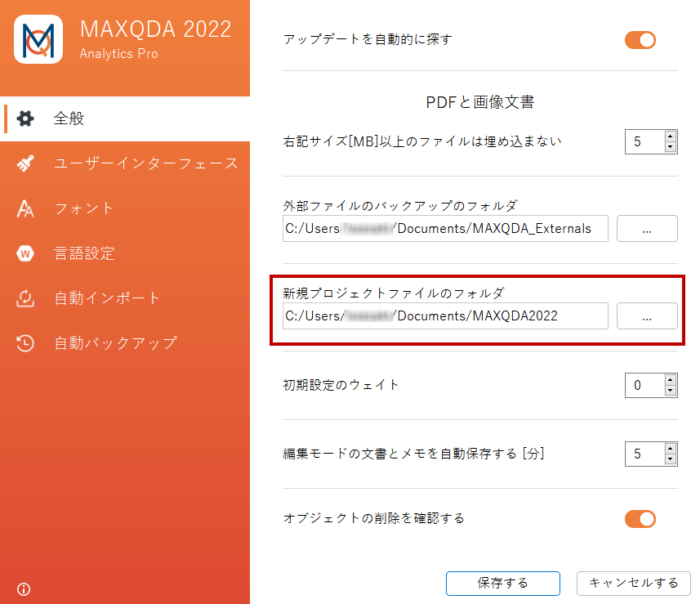Click the 自動インポート import icon
Screen dimensions: 700x604
tap(25, 298)
